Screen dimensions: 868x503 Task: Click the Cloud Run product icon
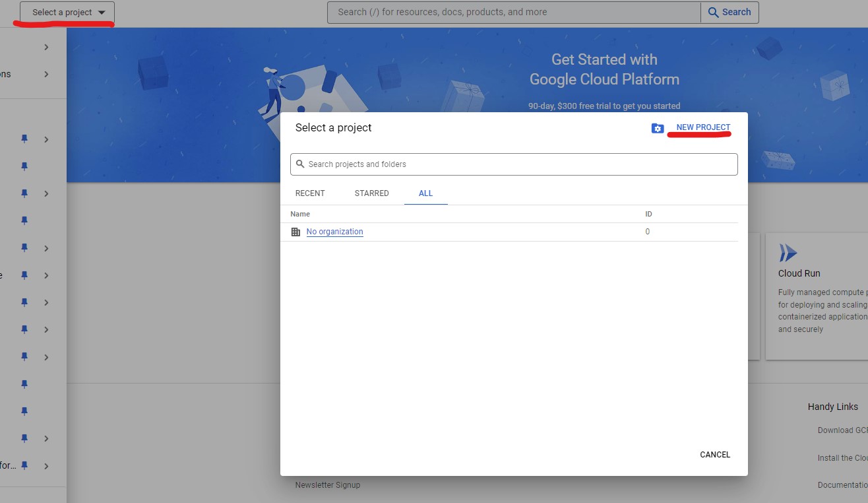click(788, 253)
